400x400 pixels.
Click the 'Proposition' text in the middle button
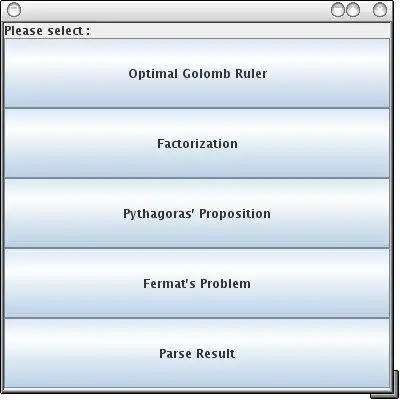coord(235,214)
